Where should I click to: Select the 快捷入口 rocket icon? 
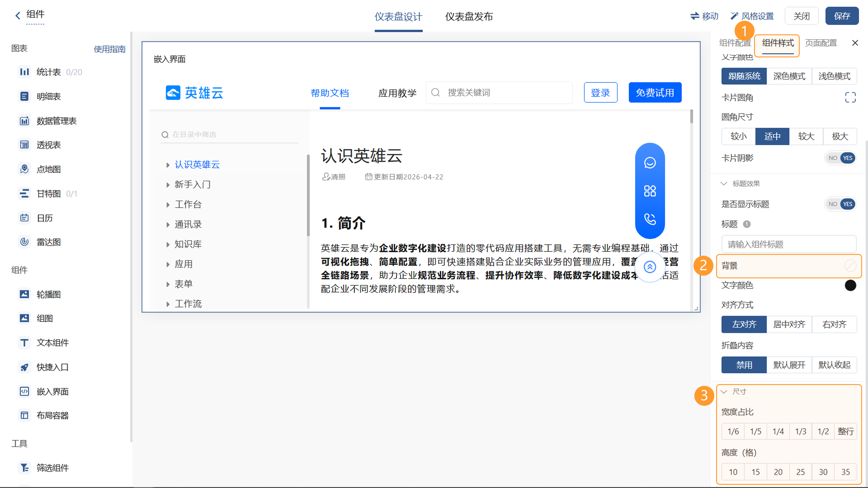[x=24, y=367]
